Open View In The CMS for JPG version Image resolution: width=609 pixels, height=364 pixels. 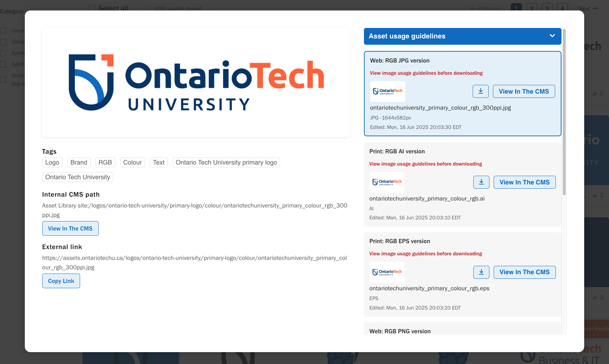click(524, 91)
